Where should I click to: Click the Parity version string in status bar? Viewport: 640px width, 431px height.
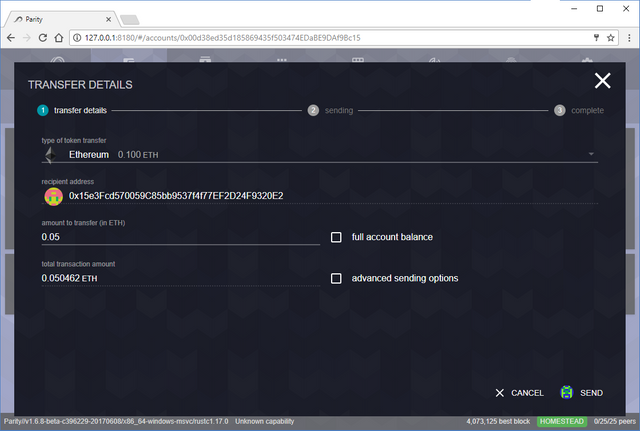click(116, 421)
